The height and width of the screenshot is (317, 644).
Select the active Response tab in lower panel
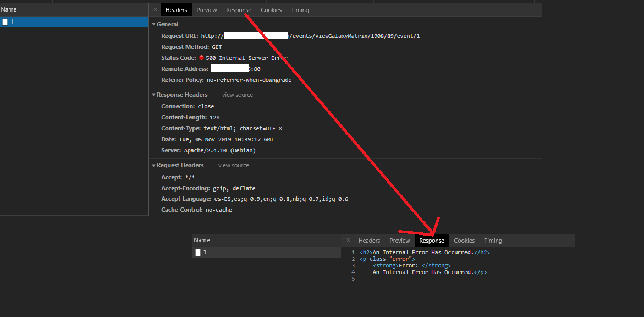pos(432,241)
